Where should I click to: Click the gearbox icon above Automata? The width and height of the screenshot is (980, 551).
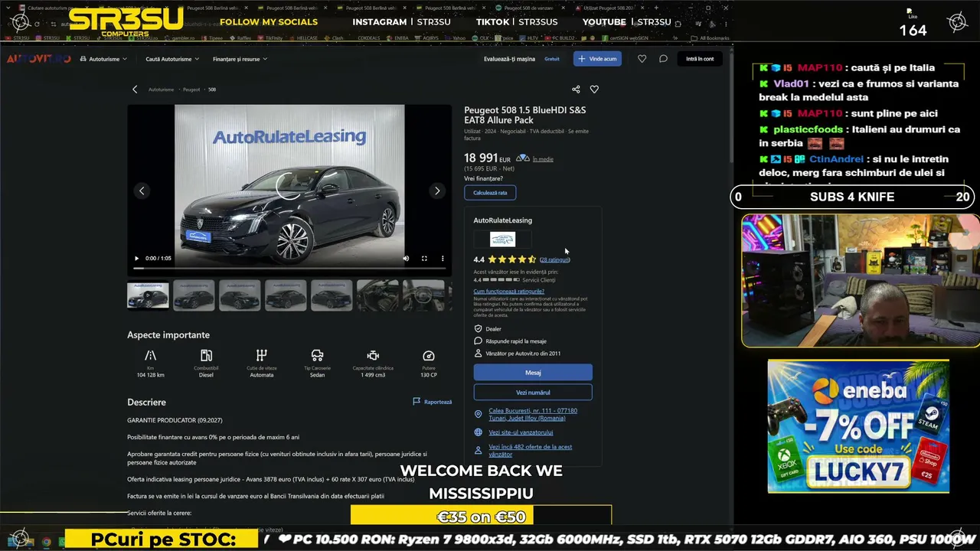(262, 356)
